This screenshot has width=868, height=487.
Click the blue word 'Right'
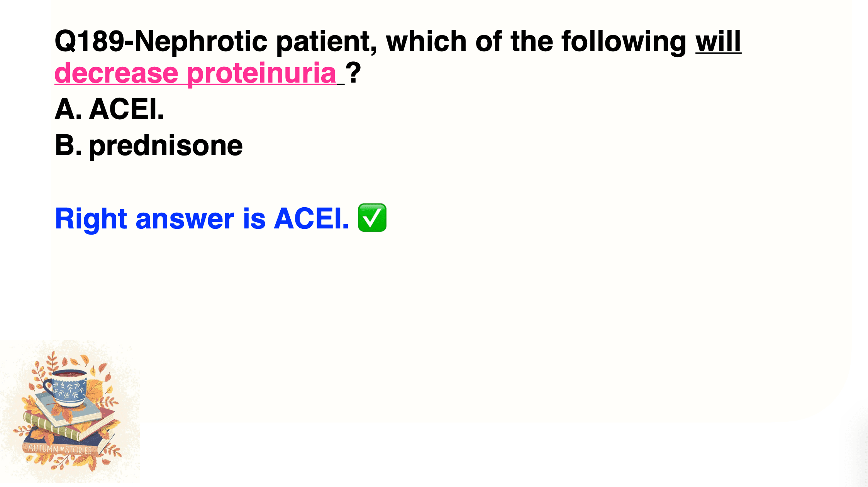pyautogui.click(x=91, y=219)
